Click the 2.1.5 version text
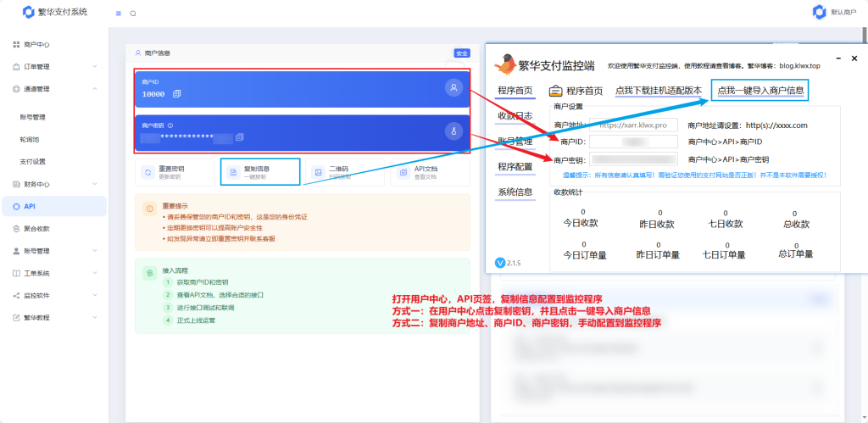This screenshot has width=868, height=423. (514, 263)
